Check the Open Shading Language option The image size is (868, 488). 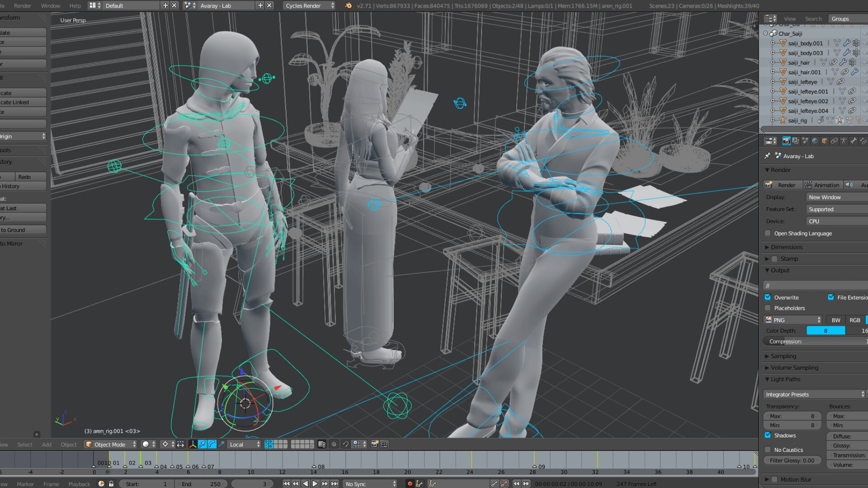768,233
